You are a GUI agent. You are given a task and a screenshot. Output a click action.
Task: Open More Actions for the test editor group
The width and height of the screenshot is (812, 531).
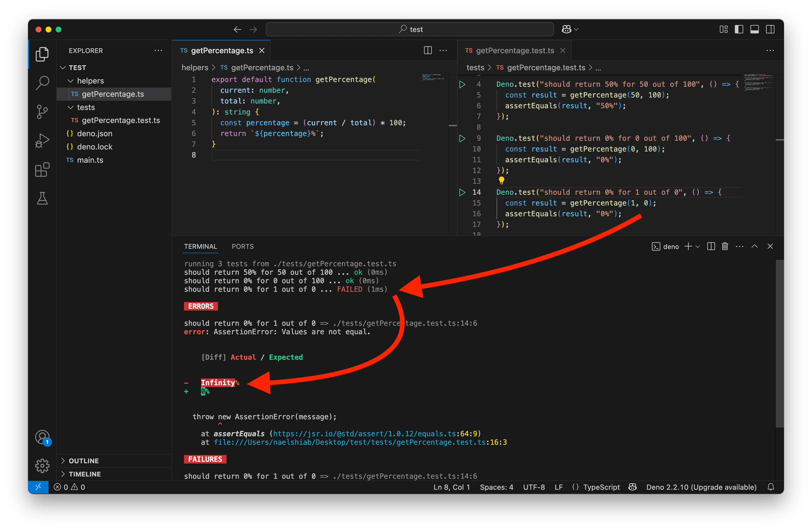click(770, 50)
